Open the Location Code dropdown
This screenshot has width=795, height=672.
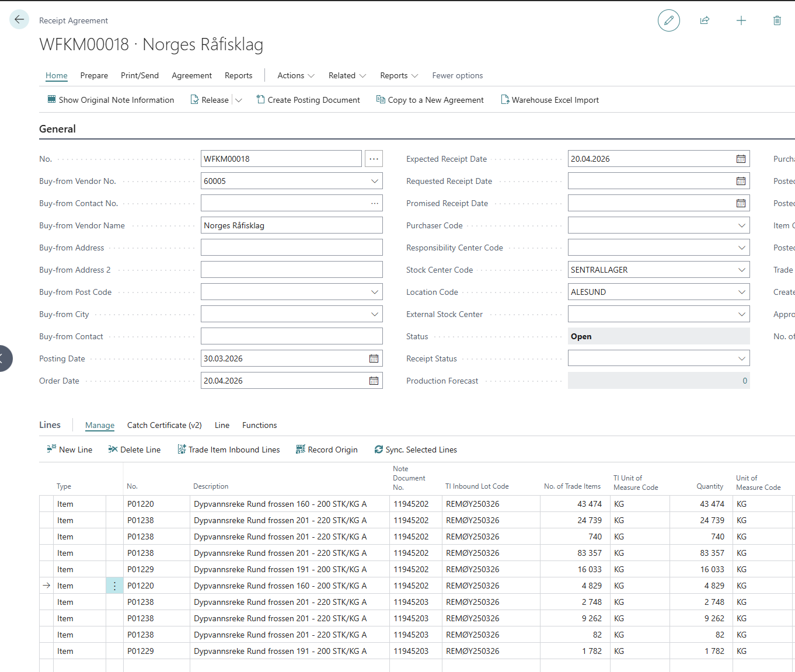click(x=741, y=292)
